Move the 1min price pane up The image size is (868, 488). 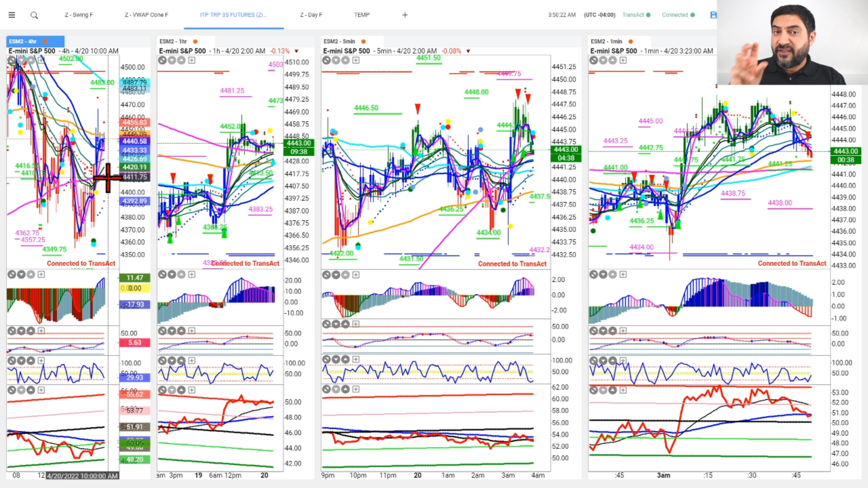click(x=613, y=60)
